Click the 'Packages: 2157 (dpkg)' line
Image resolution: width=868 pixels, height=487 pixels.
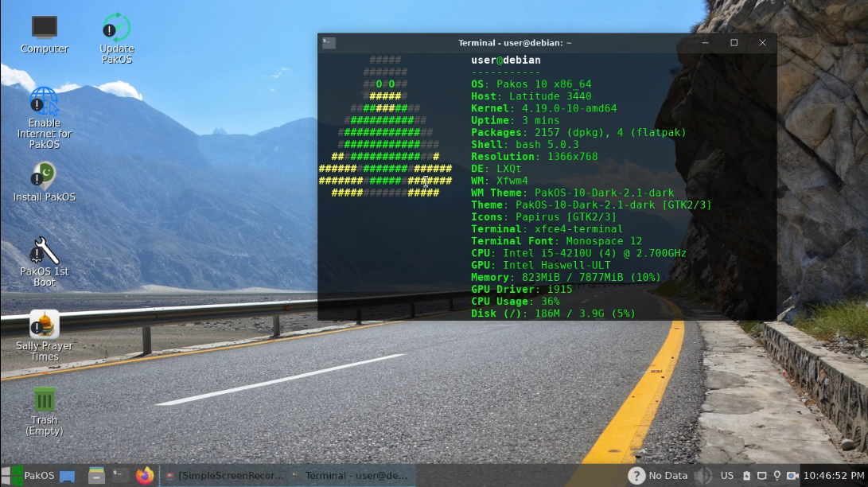(x=578, y=133)
